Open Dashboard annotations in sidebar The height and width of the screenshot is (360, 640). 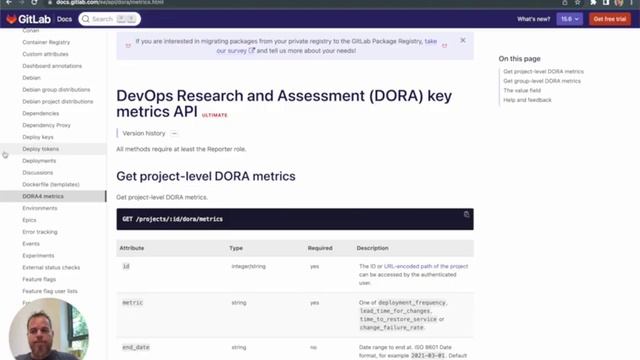tap(52, 66)
